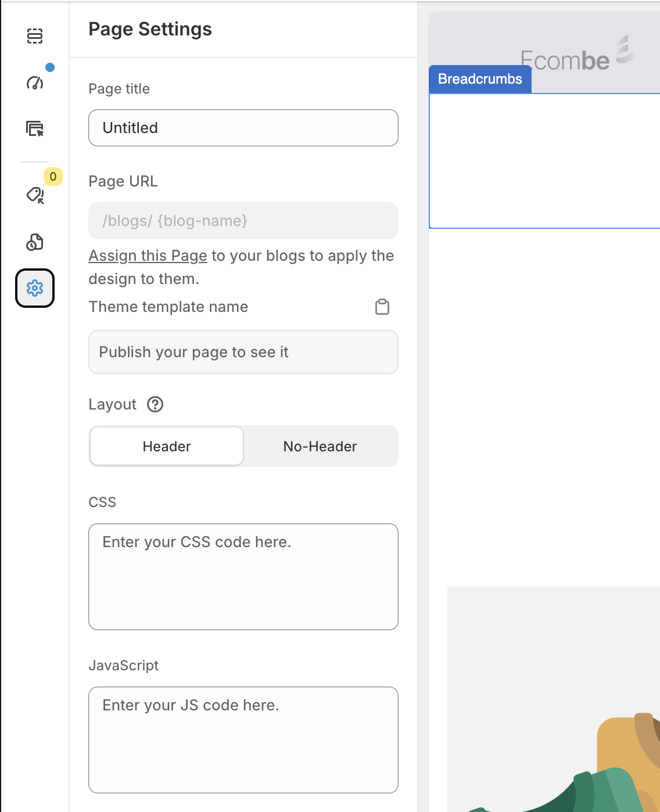This screenshot has width=660, height=812.
Task: Focus the CSS code text area
Action: [243, 576]
